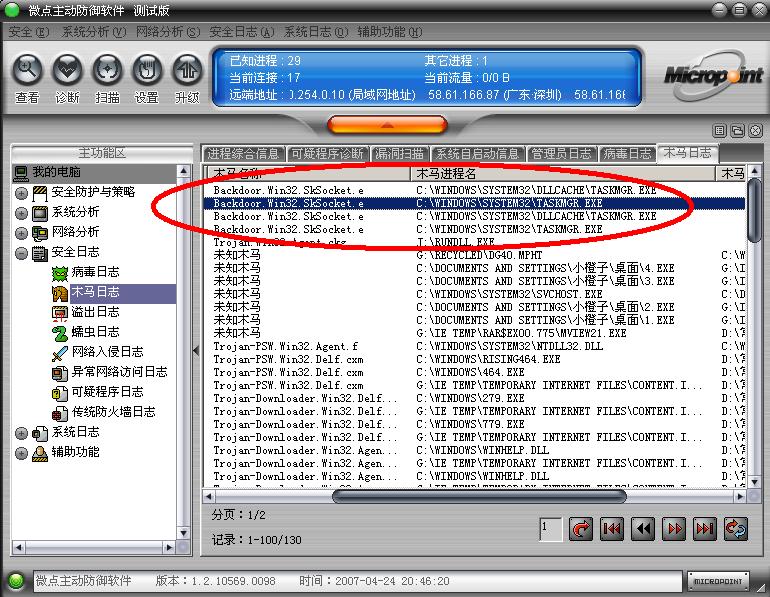Open 设置 (Settings) hand icon
The image size is (770, 597).
click(147, 70)
